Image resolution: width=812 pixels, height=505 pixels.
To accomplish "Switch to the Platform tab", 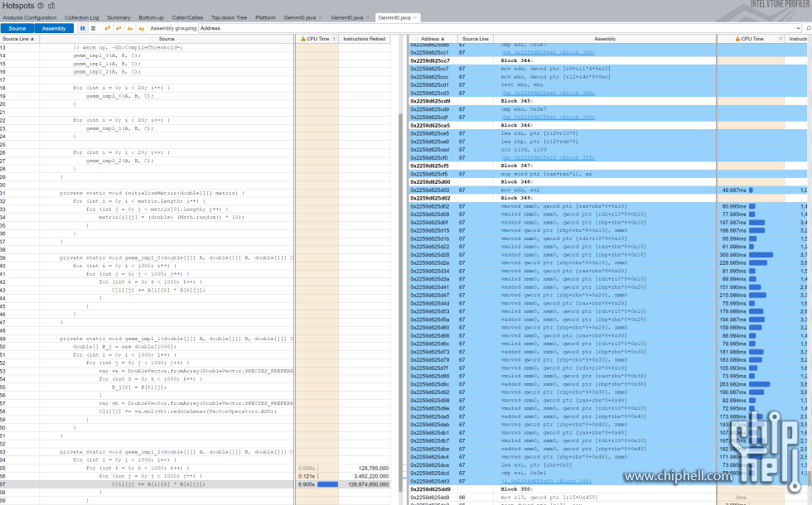I will [265, 17].
